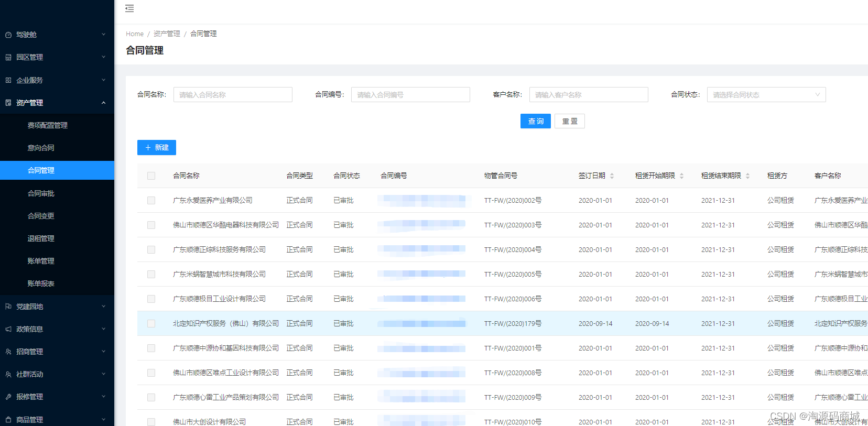Image resolution: width=868 pixels, height=426 pixels.
Task: Expand the 报修管理 menu chevron
Action: point(103,397)
